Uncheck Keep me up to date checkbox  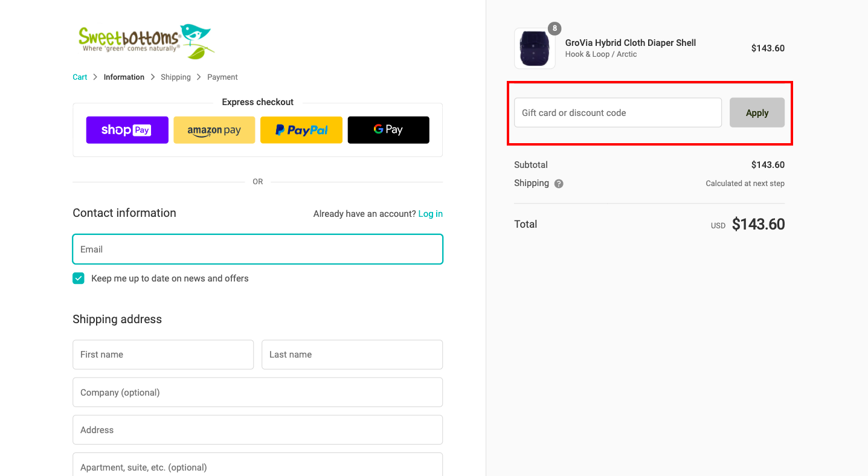point(79,278)
